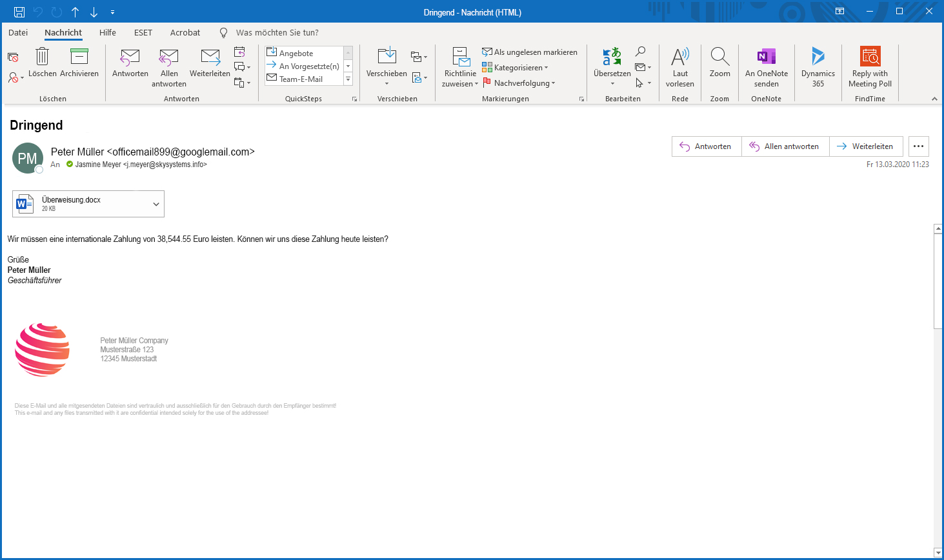This screenshot has width=944, height=560.
Task: Open the Kategorisieren color categories dropdown
Action: coord(515,68)
